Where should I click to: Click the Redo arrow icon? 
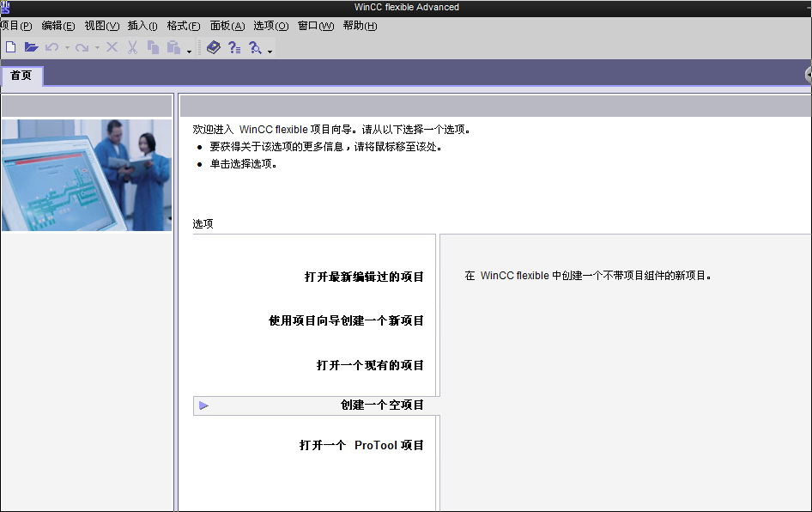(x=82, y=48)
